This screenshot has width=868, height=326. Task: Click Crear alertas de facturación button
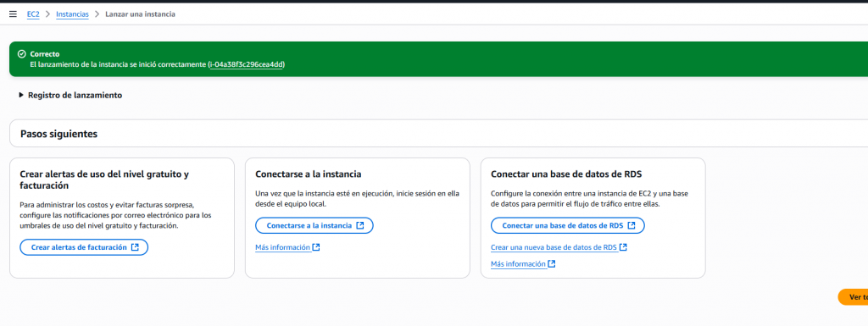(x=84, y=247)
